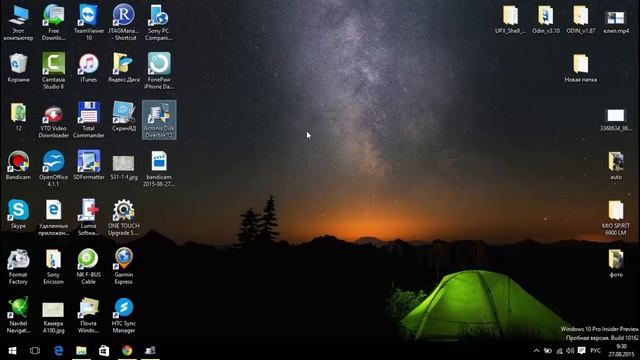This screenshot has height=360, width=640.
Task: Select Free Download Manager shortcut
Action: pos(53,22)
